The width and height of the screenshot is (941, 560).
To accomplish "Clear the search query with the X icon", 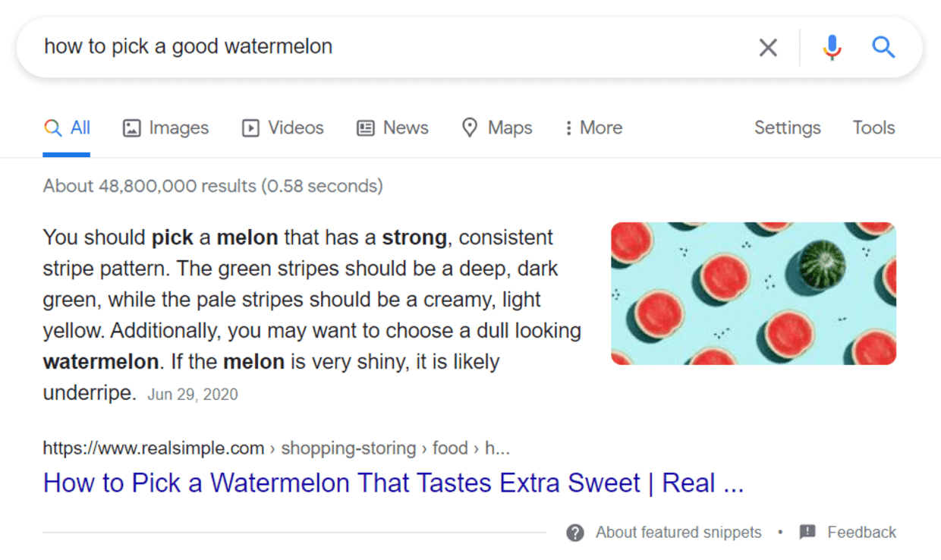I will coord(768,47).
